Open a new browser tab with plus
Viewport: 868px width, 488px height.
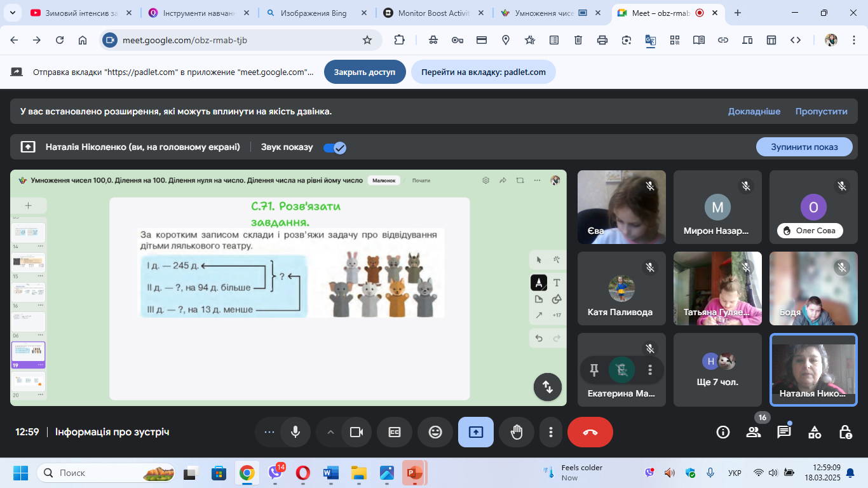(x=738, y=13)
